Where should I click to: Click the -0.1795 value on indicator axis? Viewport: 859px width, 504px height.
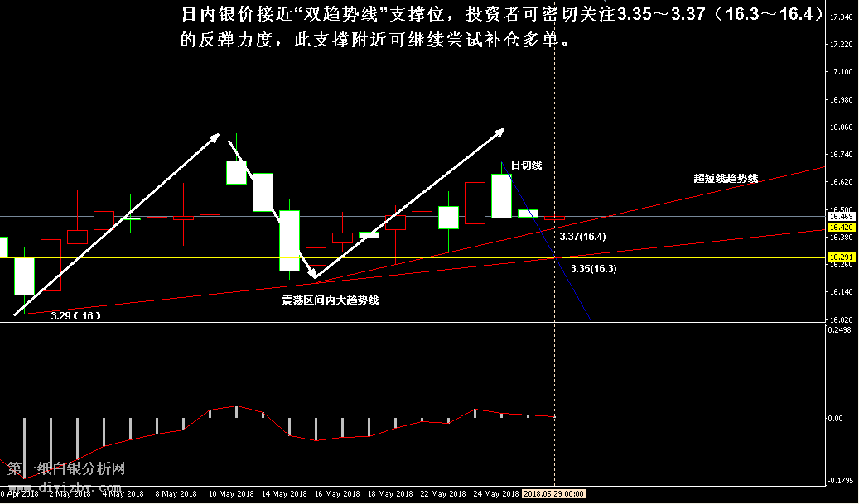coord(841,480)
